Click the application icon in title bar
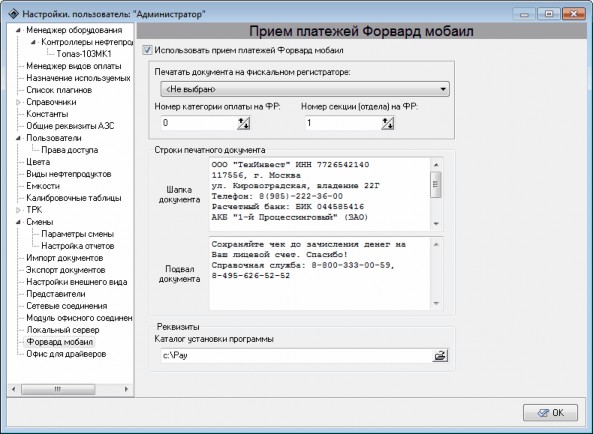This screenshot has height=434, width=593. (x=14, y=14)
